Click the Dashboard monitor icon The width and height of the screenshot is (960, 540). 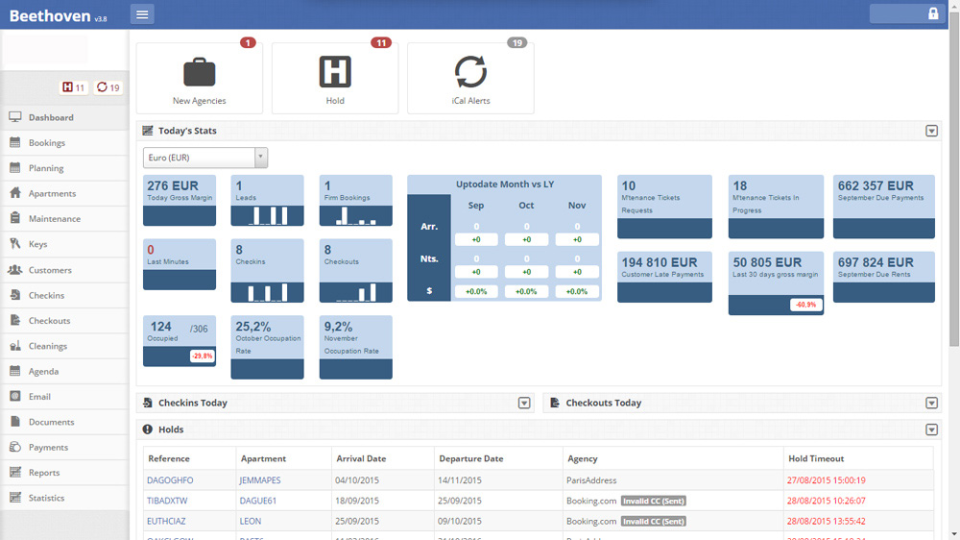[x=15, y=117]
